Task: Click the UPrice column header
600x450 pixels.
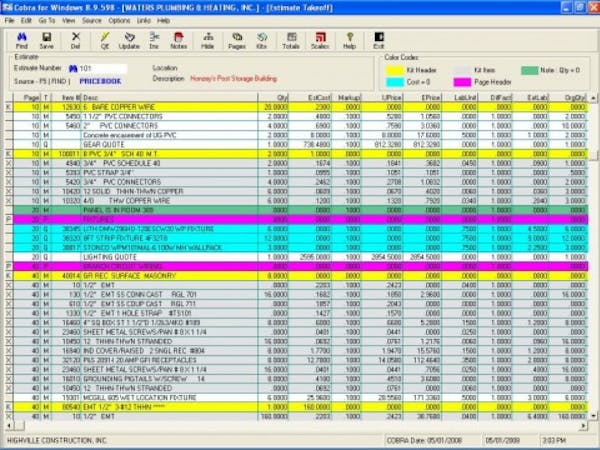Action: tap(382, 98)
